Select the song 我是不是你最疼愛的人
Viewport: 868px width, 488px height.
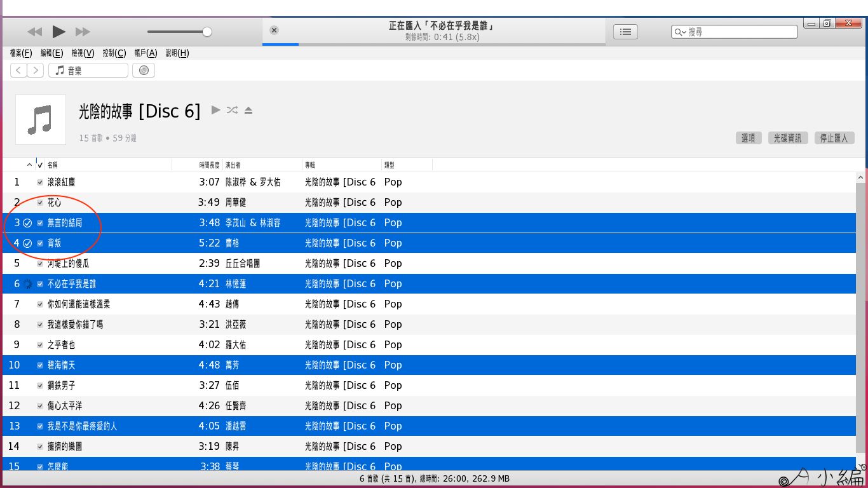pyautogui.click(x=83, y=426)
